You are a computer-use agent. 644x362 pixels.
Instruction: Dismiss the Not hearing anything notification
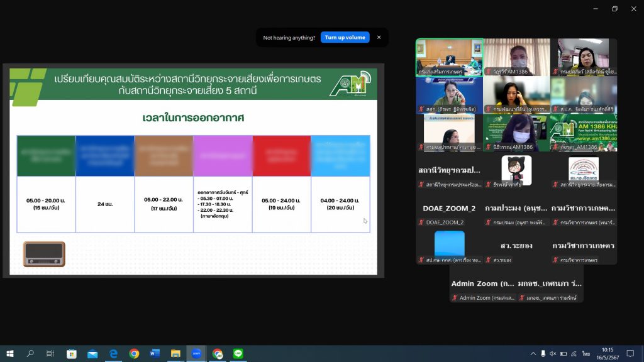[x=379, y=37]
